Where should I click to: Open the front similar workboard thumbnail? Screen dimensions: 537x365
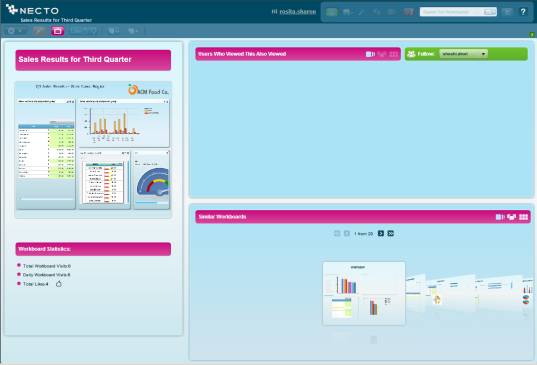pos(364,293)
